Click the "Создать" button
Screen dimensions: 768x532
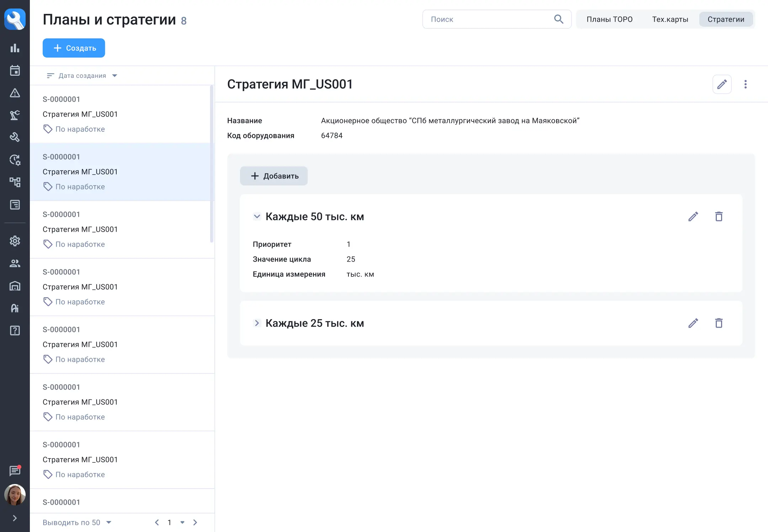coord(74,48)
